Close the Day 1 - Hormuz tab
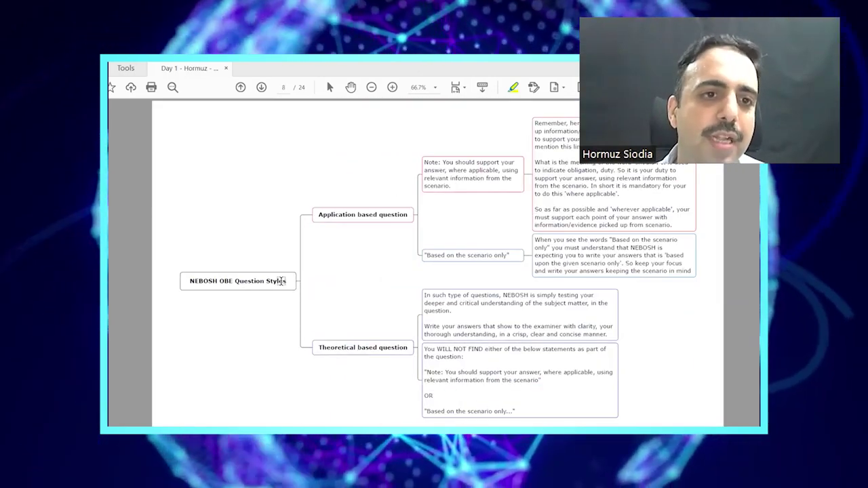This screenshot has width=868, height=488. click(x=226, y=68)
